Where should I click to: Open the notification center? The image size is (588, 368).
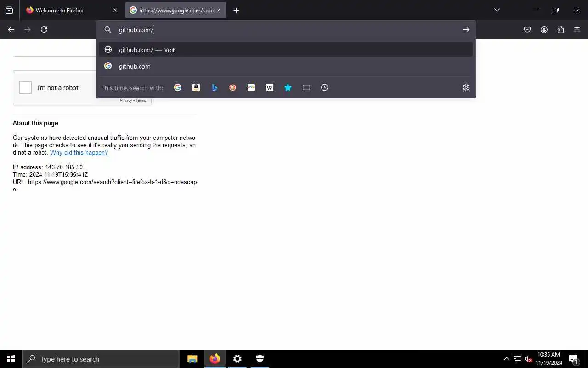tap(573, 359)
